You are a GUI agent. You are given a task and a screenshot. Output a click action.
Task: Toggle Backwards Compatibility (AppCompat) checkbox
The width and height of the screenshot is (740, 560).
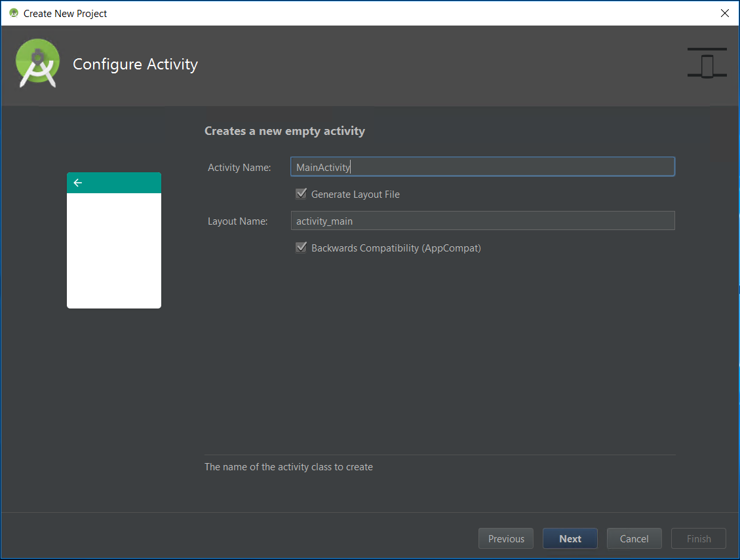tap(301, 248)
